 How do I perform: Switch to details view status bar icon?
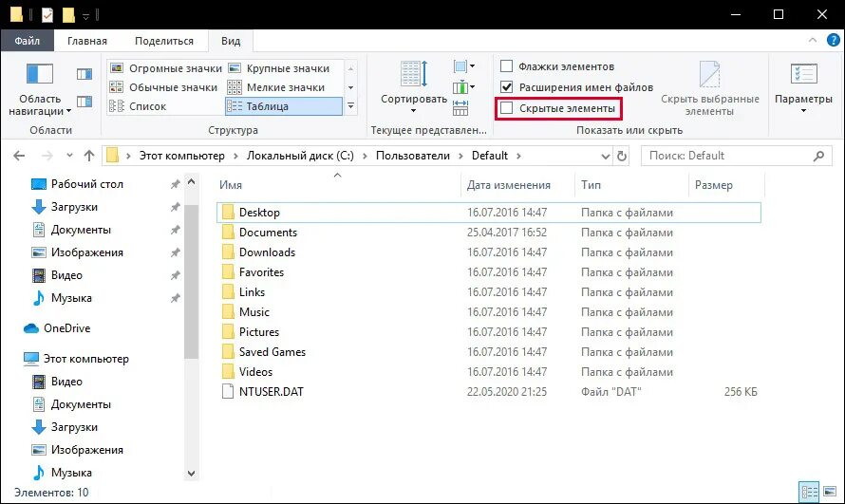coord(809,492)
